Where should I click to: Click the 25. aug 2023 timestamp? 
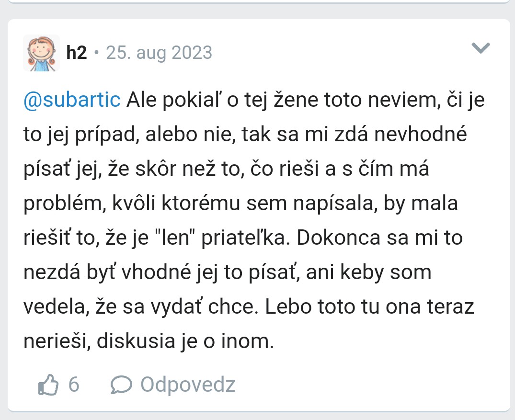[x=159, y=53]
